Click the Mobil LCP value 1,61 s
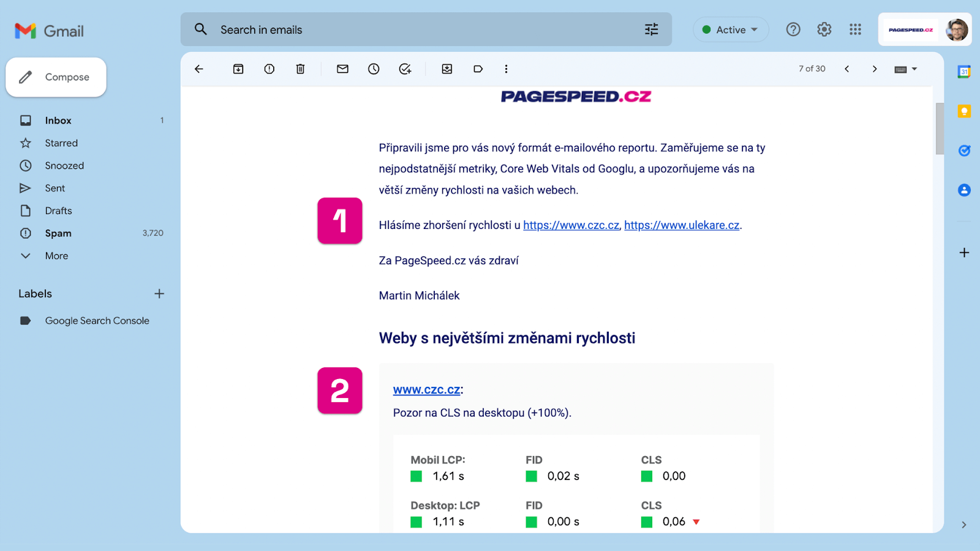The image size is (980, 551). (448, 476)
